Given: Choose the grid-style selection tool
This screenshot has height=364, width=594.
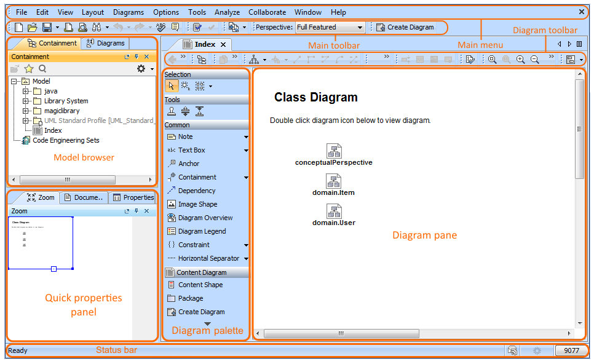Looking at the screenshot, I should pyautogui.click(x=200, y=86).
